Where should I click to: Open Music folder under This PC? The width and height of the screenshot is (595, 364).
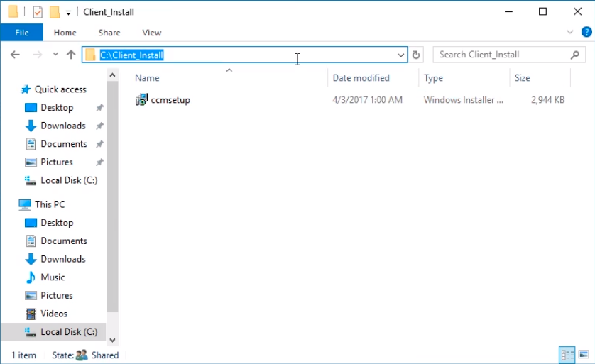pyautogui.click(x=53, y=277)
